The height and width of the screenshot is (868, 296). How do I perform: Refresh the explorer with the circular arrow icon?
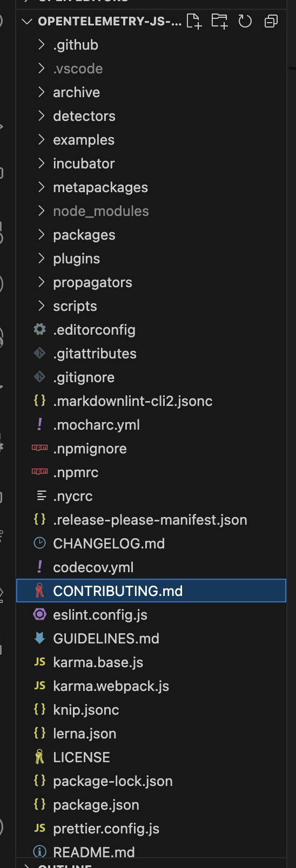tap(245, 21)
